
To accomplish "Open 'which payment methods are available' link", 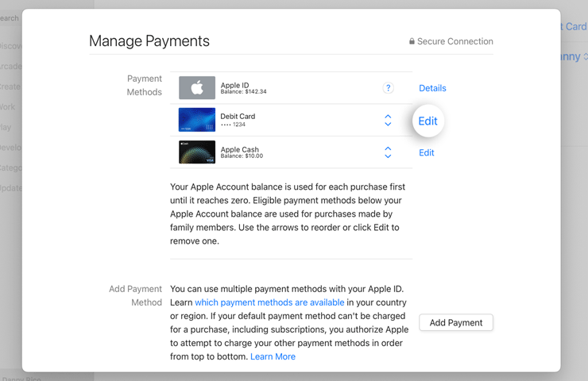I will [269, 302].
